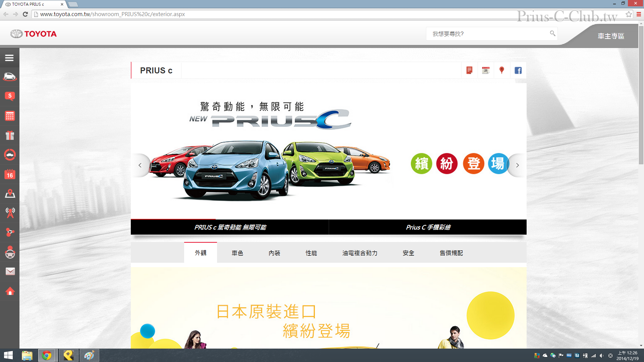Image resolution: width=644 pixels, height=362 pixels.
Task: Open the paint palette taskbar app
Action: [89, 355]
